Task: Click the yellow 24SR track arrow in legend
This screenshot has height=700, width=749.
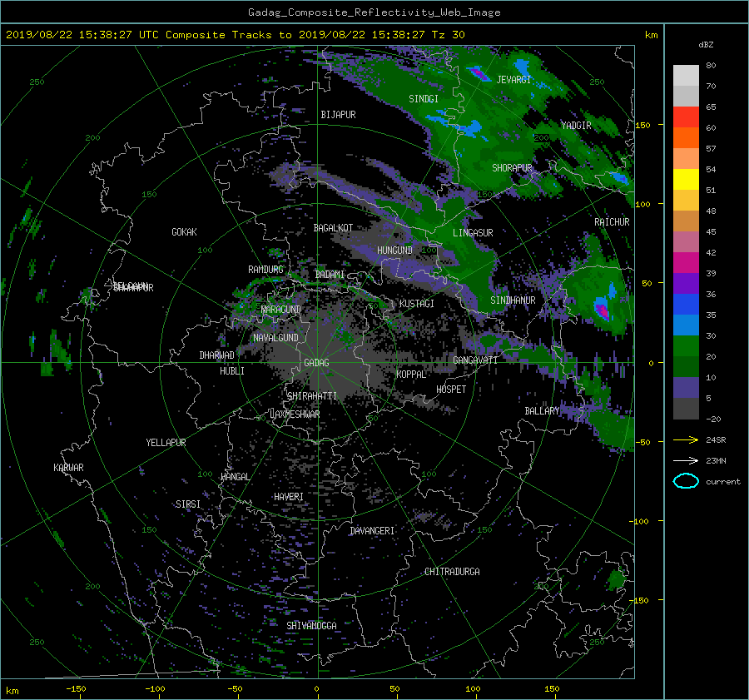Action: point(686,439)
